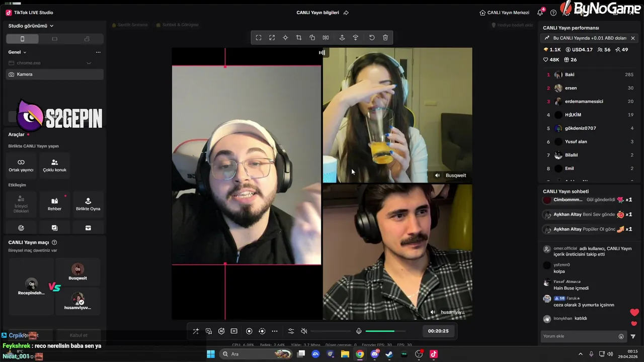Open audio mixer settings sliders icon
Screen dimensions: 644x362
pos(291,331)
